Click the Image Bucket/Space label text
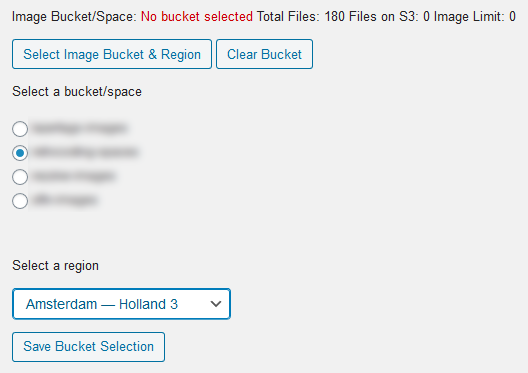 pyautogui.click(x=74, y=16)
